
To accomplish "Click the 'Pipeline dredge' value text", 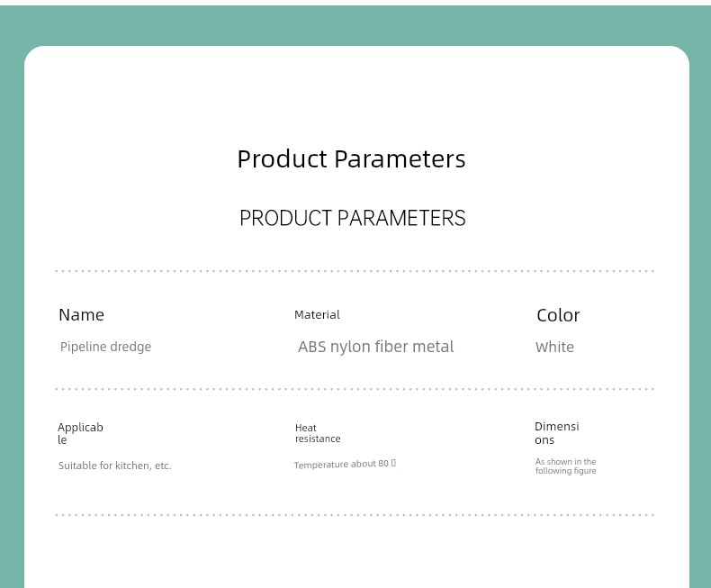I will 105,347.
